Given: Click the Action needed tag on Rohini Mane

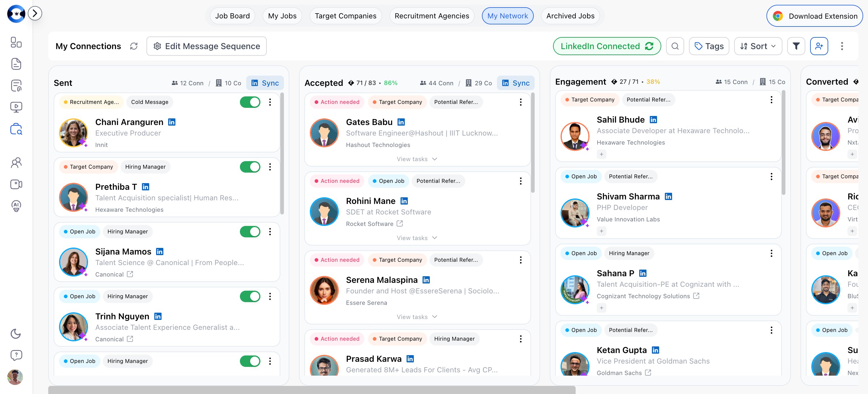Looking at the screenshot, I should coord(337,181).
